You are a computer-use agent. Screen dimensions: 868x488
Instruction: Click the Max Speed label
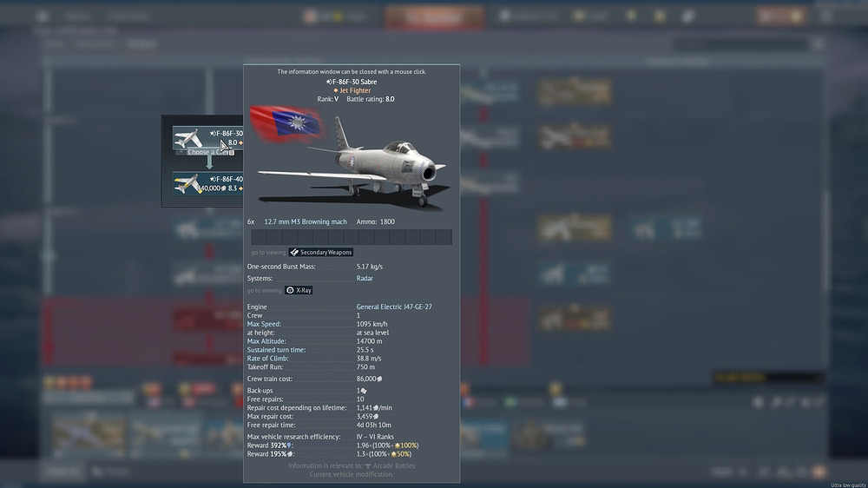pos(264,324)
